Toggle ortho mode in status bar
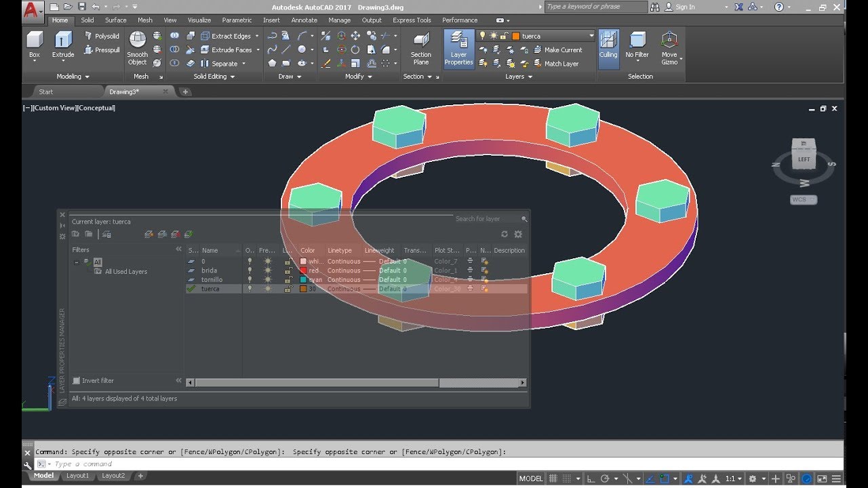Image resolution: width=868 pixels, height=488 pixels. pos(591,479)
